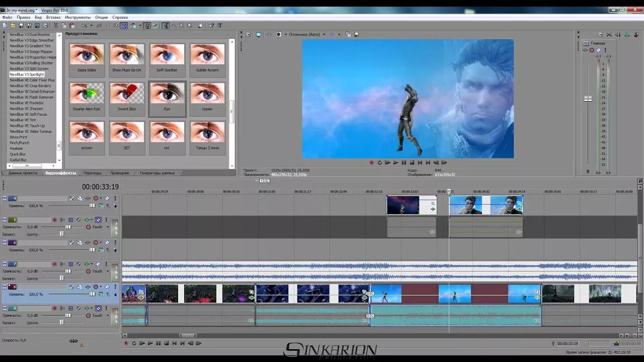
Task: Select NewBlue VE Pixelator in effects list
Action: click(x=27, y=103)
